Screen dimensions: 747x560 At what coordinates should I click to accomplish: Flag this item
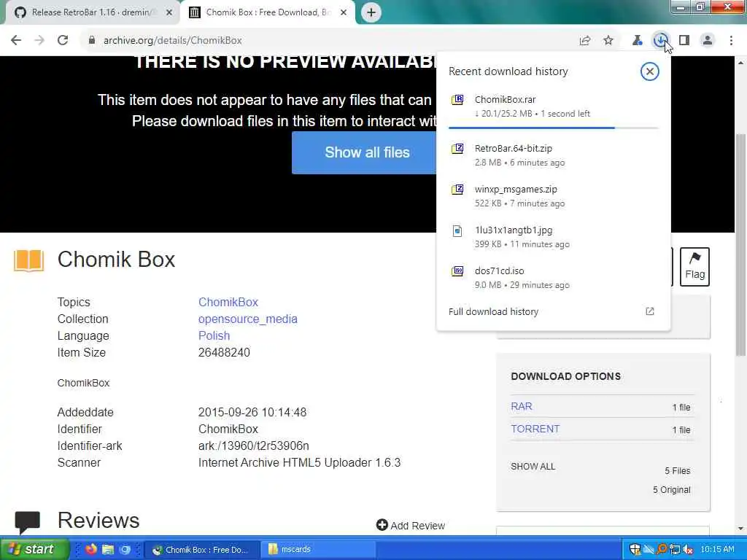pos(694,267)
